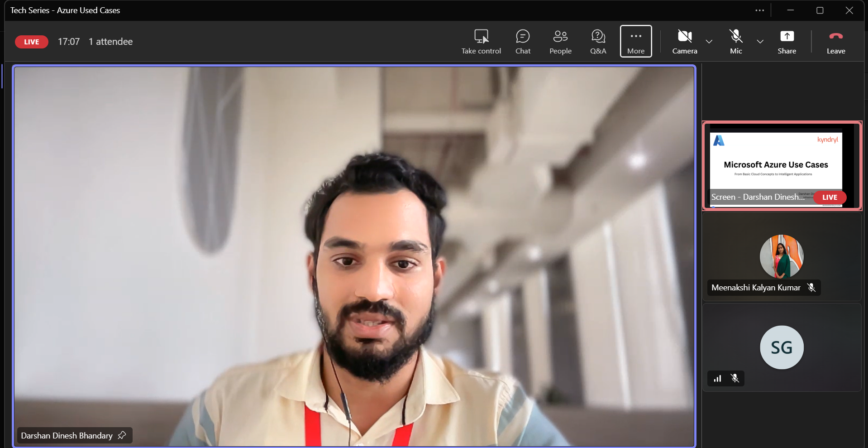Unpin Darshan Dinesh Bhandary's video
Viewport: 868px width, 448px height.
point(122,435)
